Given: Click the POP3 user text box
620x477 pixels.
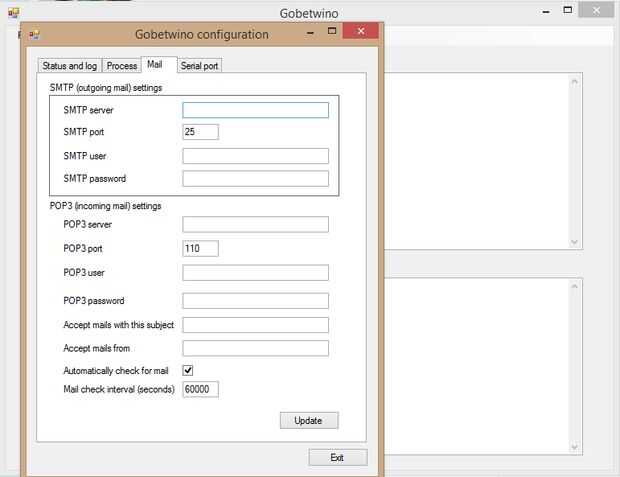Looking at the screenshot, I should [x=255, y=273].
